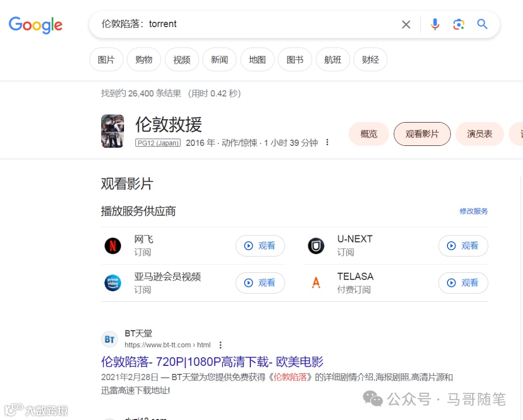The image size is (523, 420).
Task: Click the 网飞 provider name
Action: 144,239
